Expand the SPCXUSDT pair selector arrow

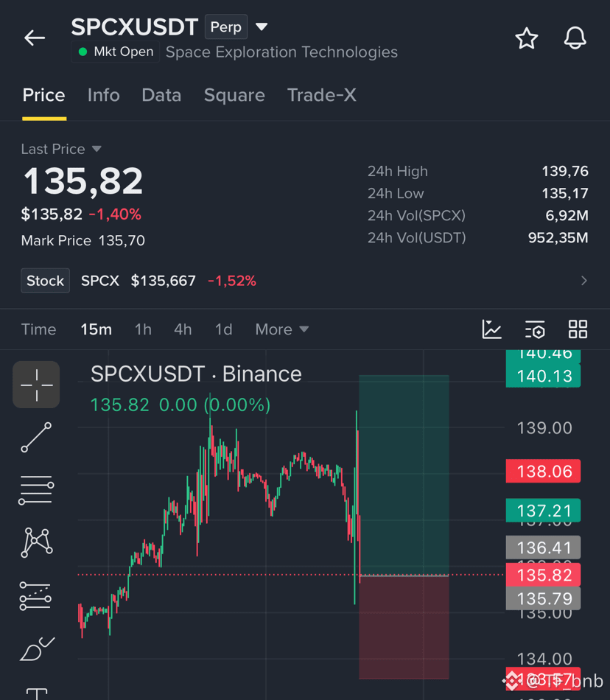click(x=262, y=27)
